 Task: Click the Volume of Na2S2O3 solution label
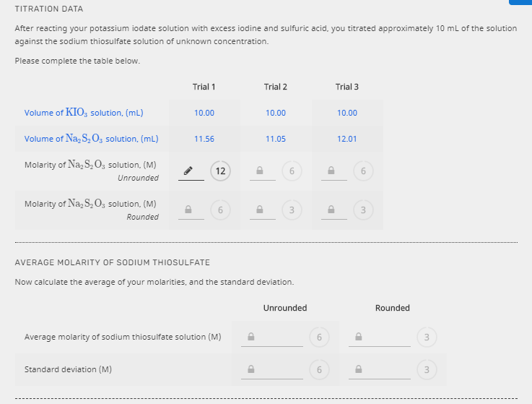91,139
